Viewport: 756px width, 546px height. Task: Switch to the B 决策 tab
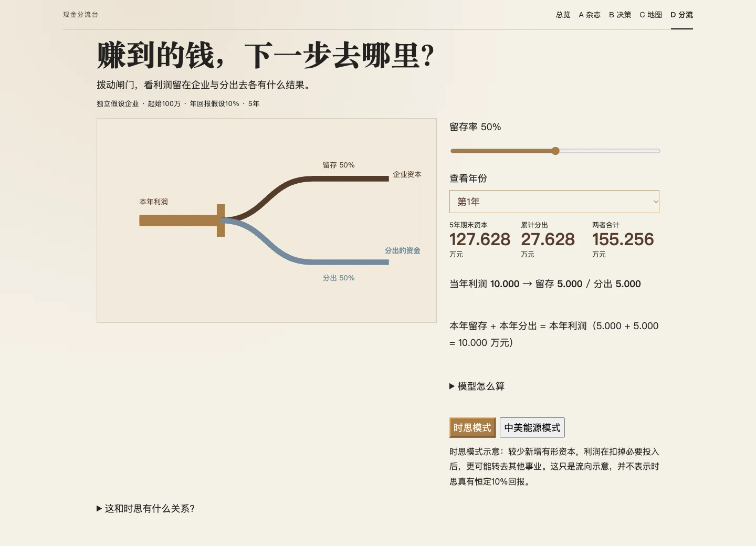coord(620,15)
